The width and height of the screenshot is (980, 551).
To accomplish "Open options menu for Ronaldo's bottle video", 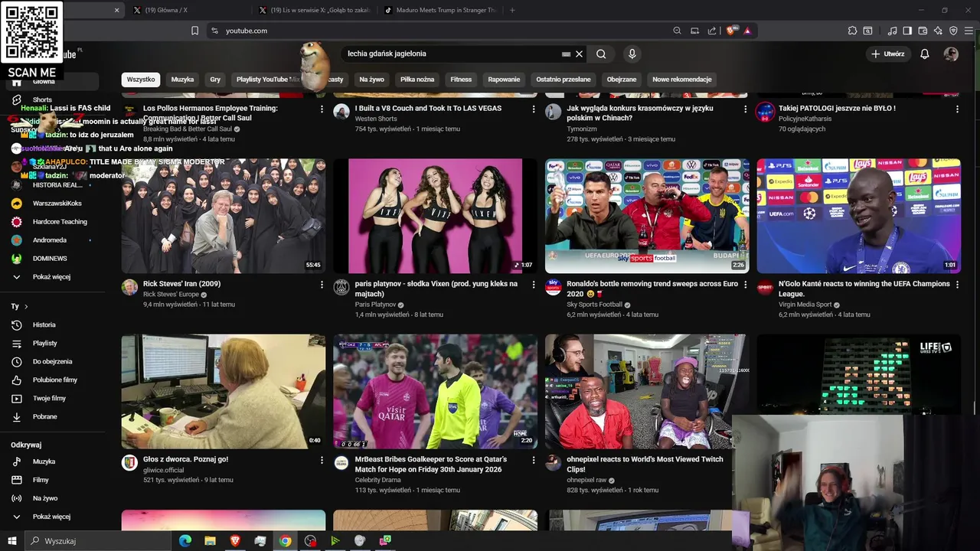I will click(745, 285).
